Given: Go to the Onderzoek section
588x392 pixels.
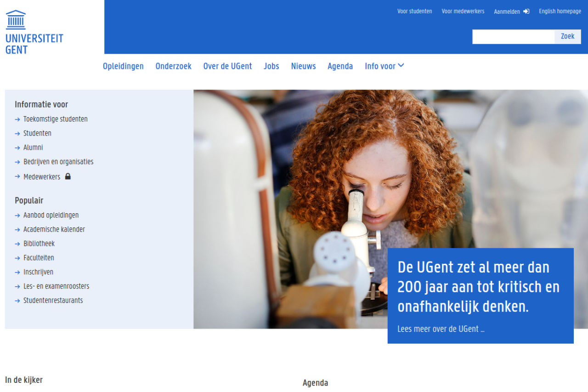Looking at the screenshot, I should [x=173, y=66].
